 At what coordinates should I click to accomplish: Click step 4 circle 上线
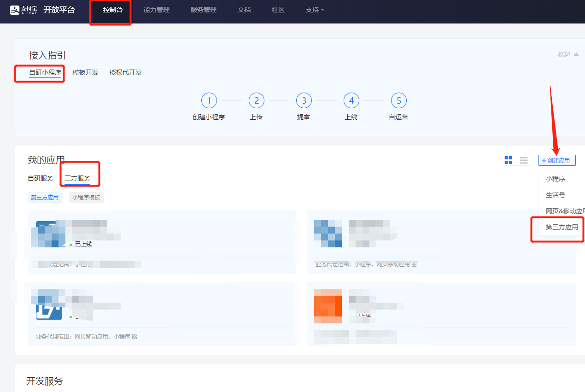click(x=351, y=101)
